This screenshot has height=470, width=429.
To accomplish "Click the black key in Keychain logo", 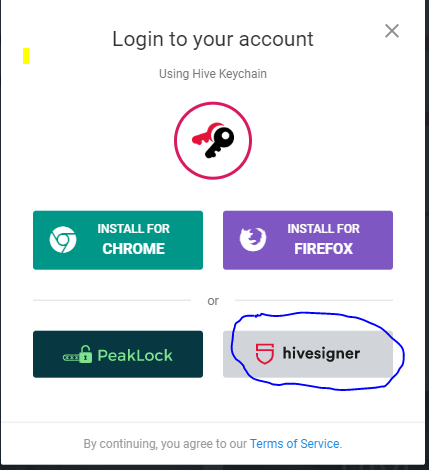I will click(x=220, y=142).
